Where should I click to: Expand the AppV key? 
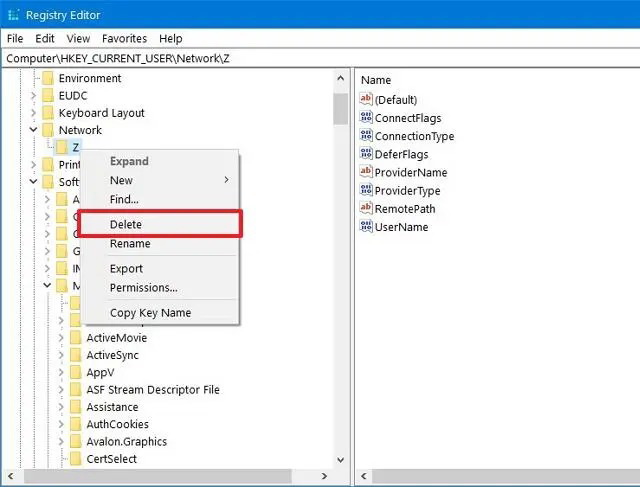61,373
